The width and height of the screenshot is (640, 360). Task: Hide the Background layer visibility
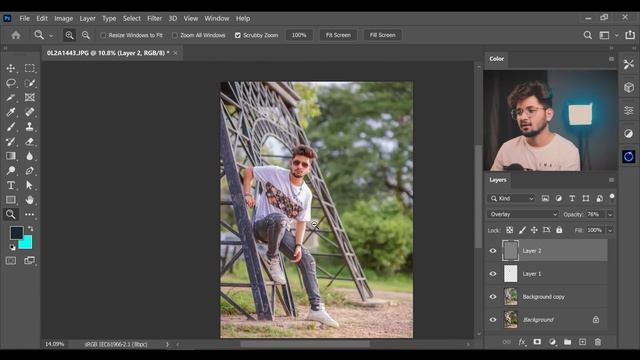[x=493, y=320]
